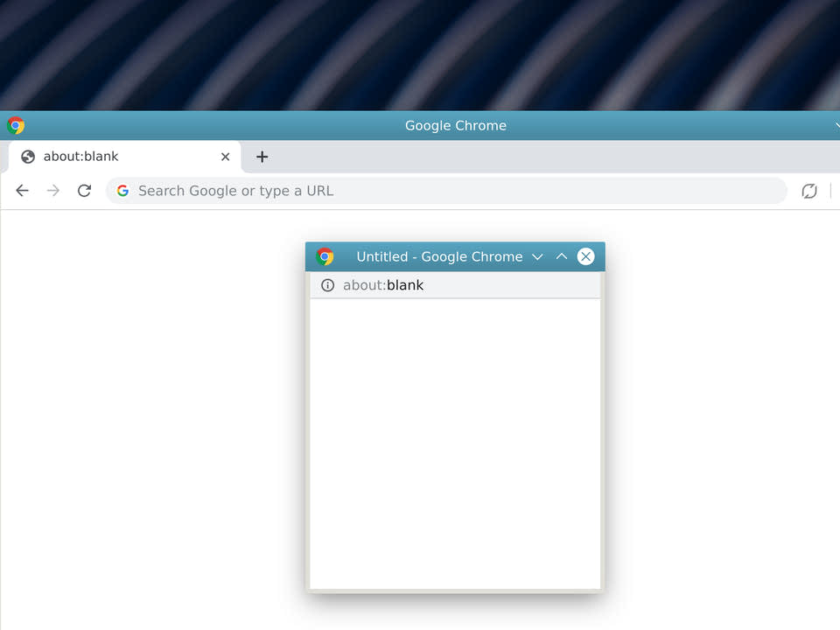840x630 pixels.
Task: Click the Untitled - Google Chrome title
Action: coord(439,256)
